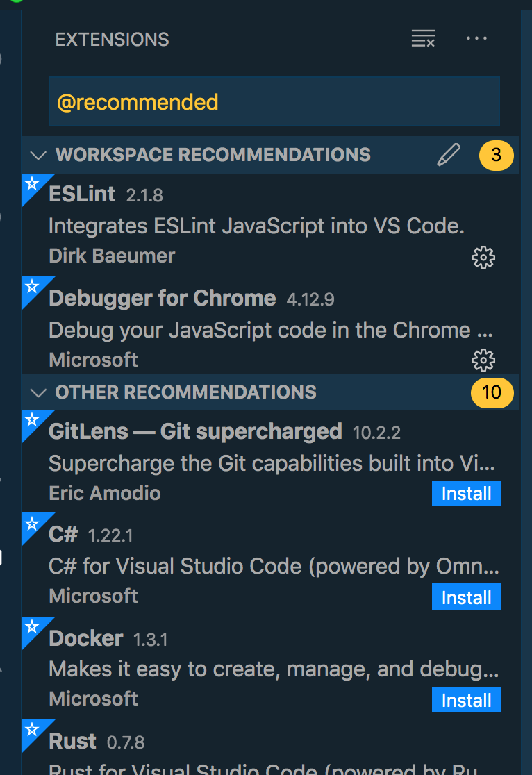
Task: Collapse the OTHER RECOMMENDATIONS section
Action: coord(40,392)
